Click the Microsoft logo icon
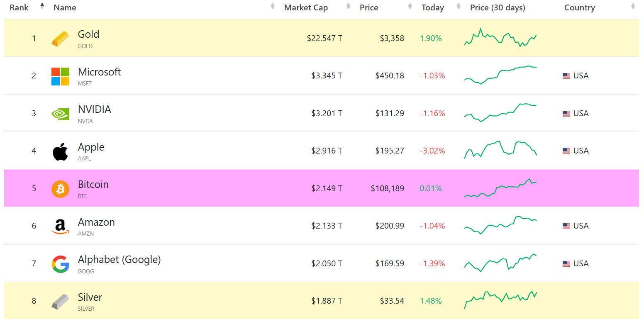 pos(60,76)
